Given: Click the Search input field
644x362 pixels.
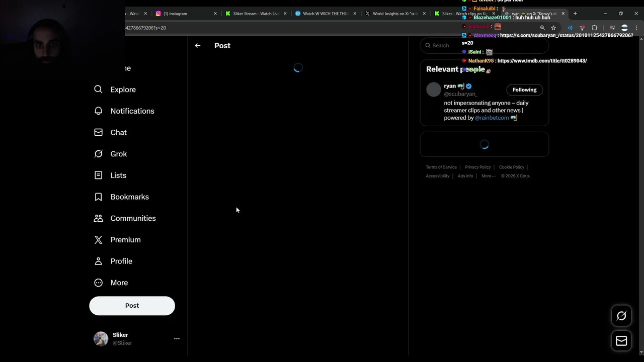Looking at the screenshot, I should 484,46.
